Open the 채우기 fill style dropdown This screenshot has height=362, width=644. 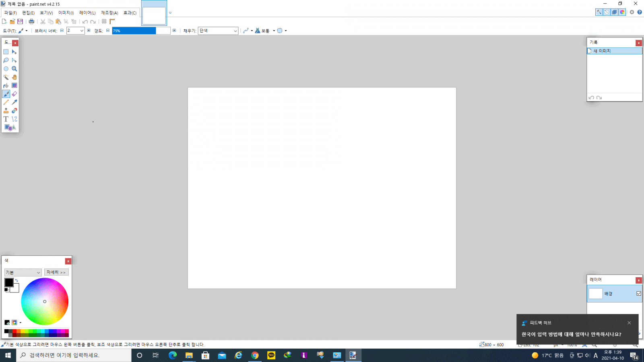218,31
